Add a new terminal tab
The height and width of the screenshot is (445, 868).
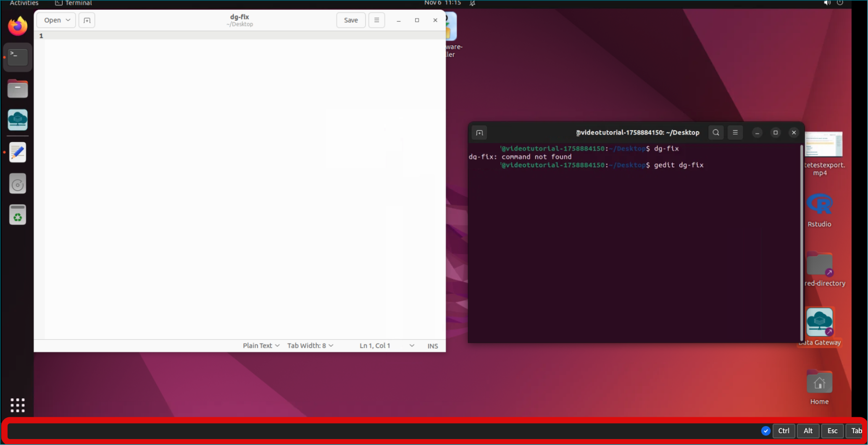(x=479, y=133)
